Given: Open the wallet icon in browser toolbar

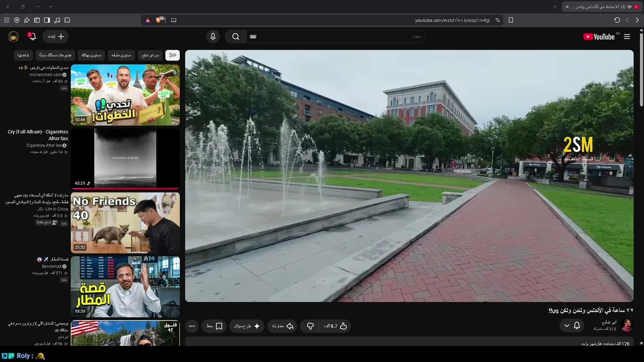Looking at the screenshot, I should pos(37,20).
